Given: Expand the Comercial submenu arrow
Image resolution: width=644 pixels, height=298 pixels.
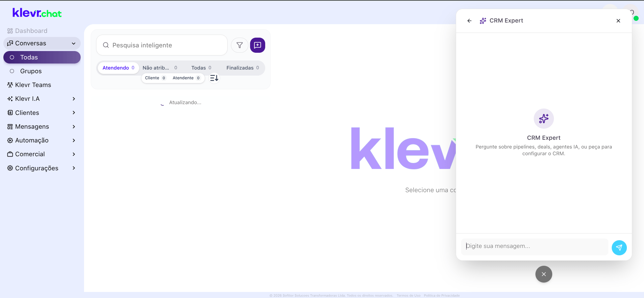Looking at the screenshot, I should (x=74, y=154).
